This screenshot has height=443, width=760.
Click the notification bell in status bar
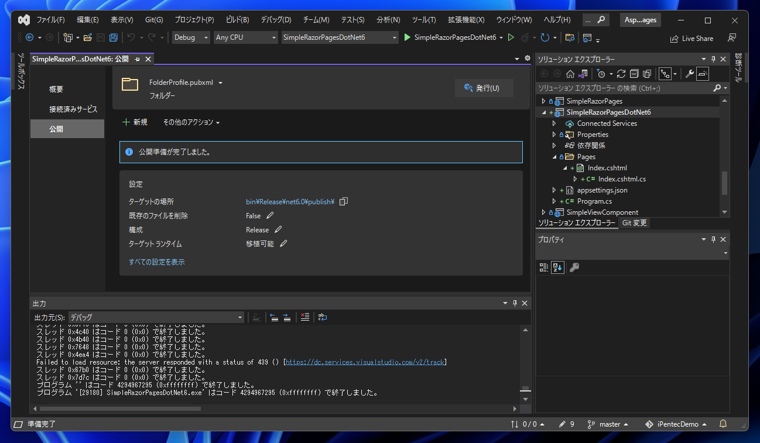(723, 424)
